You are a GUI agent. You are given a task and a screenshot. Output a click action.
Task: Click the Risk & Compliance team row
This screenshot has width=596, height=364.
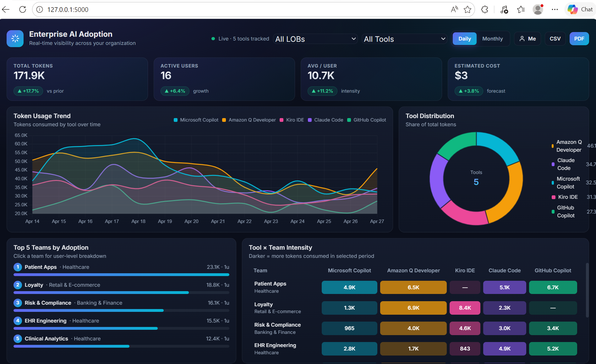pos(121,305)
